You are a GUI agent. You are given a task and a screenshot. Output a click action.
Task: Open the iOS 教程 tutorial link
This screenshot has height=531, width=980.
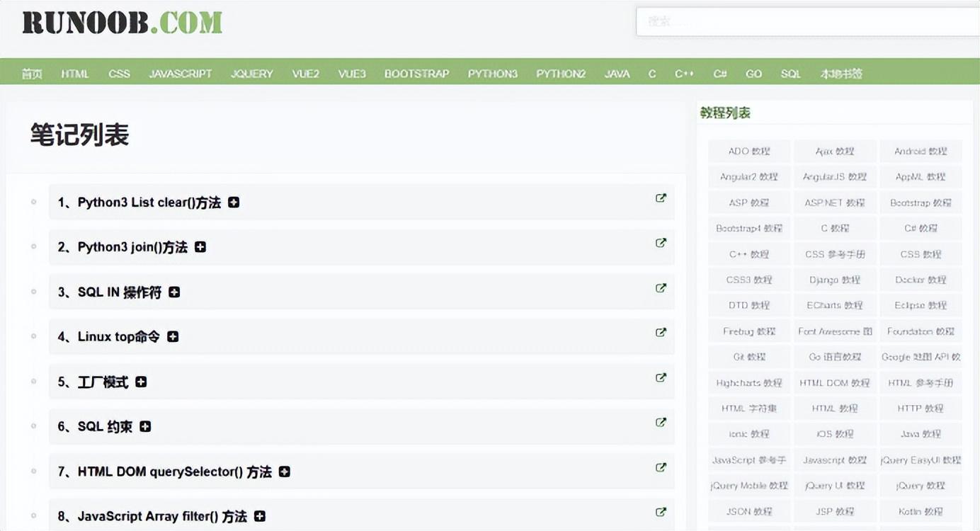pyautogui.click(x=835, y=434)
